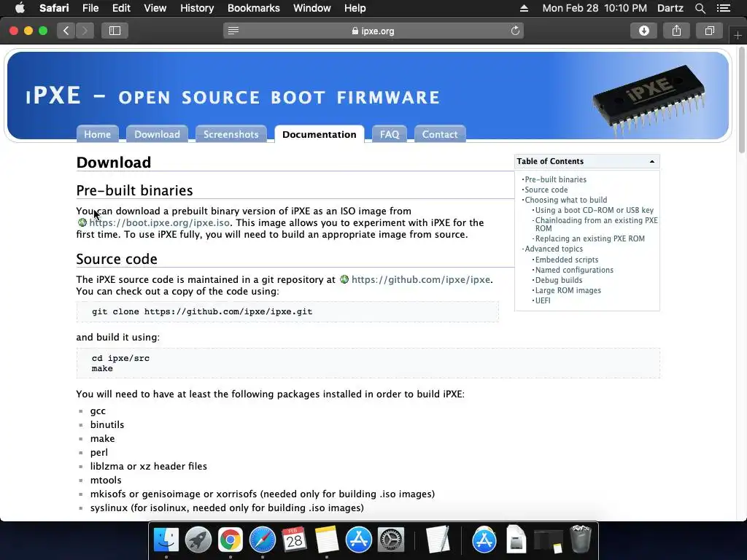
Task: Launch Launchpad from the Dock
Action: [x=198, y=540]
